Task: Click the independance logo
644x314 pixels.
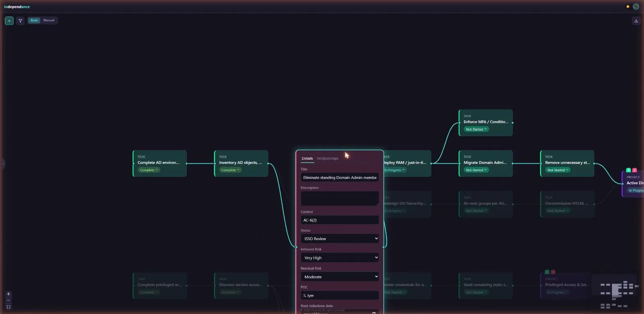Action: pyautogui.click(x=17, y=7)
